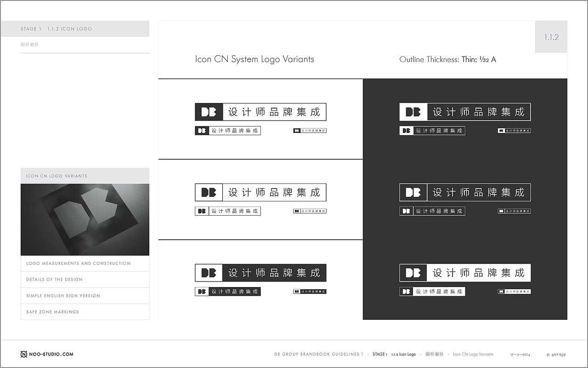The height and width of the screenshot is (368, 588).
Task: Click large logo with white DB block on dark panel
Action: tap(465, 112)
